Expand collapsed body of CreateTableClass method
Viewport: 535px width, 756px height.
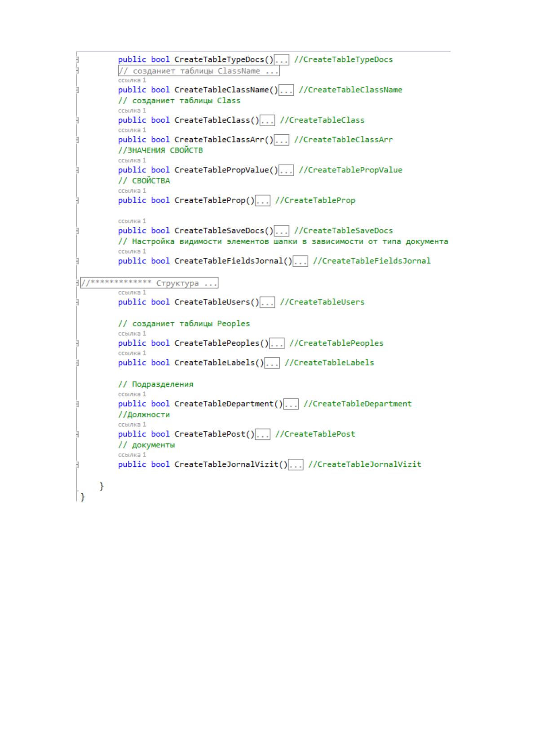tap(267, 120)
